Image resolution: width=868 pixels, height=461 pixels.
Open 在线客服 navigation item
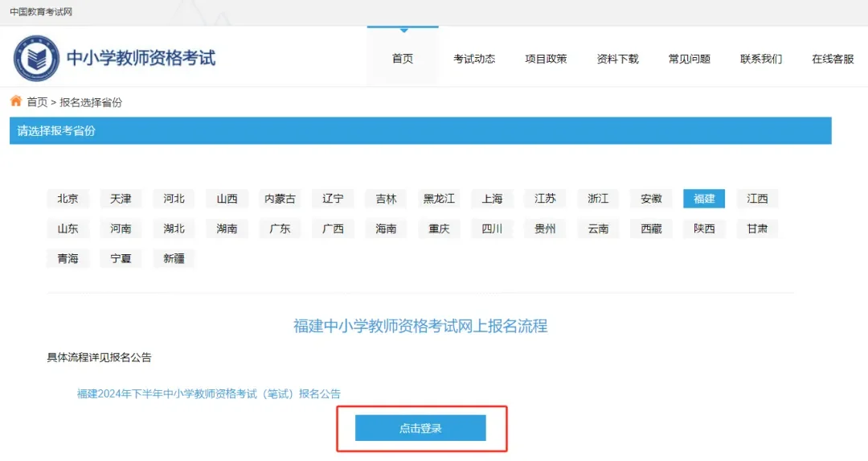[x=833, y=59]
